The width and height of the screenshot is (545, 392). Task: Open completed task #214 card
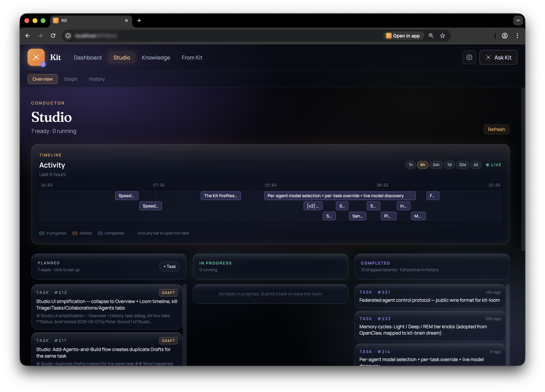pos(430,355)
